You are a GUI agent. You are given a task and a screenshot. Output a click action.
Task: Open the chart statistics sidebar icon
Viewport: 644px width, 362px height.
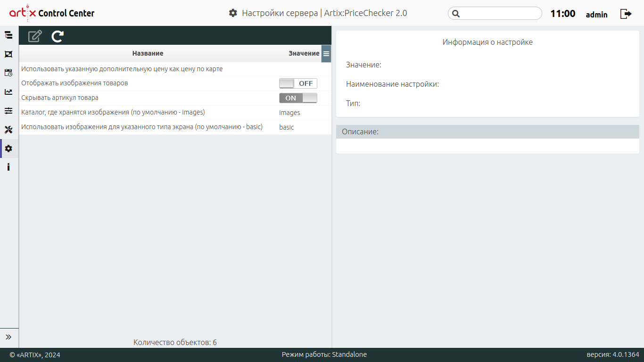pyautogui.click(x=8, y=92)
